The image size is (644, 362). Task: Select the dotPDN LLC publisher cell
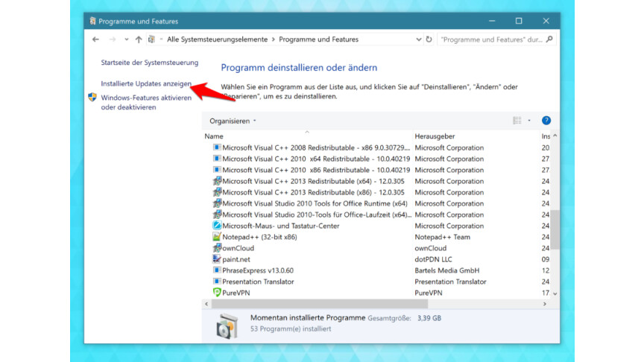tap(433, 259)
